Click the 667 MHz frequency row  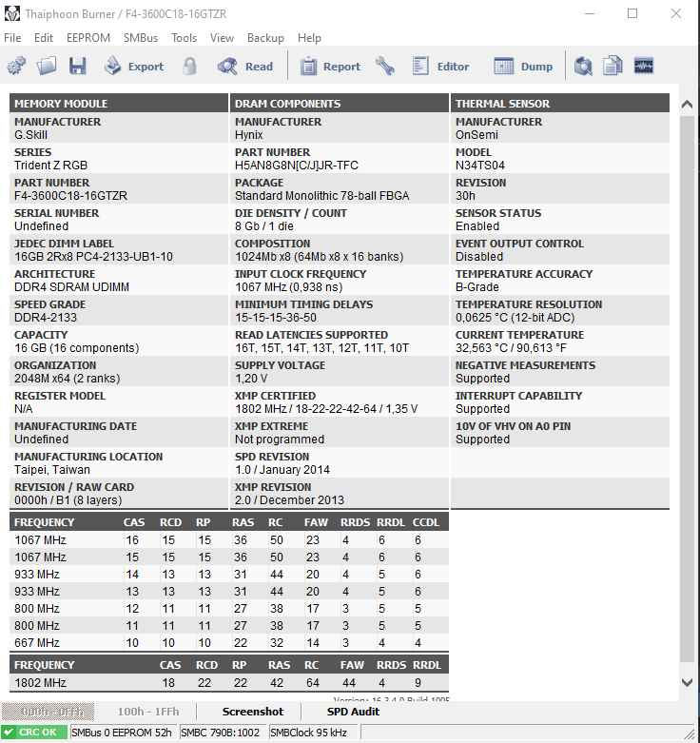click(229, 643)
